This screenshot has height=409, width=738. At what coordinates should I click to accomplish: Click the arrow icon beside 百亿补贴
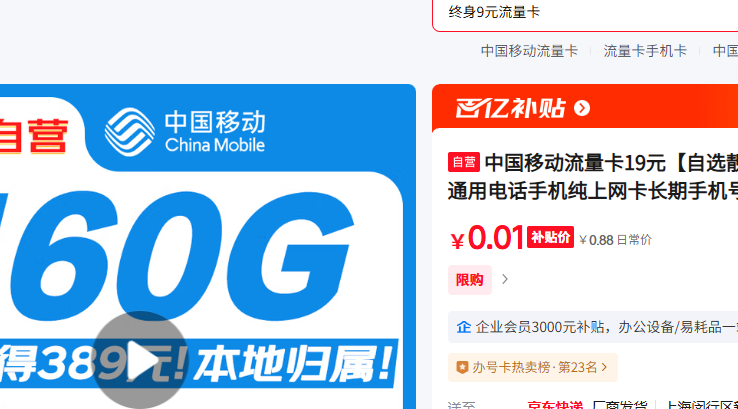(x=582, y=108)
